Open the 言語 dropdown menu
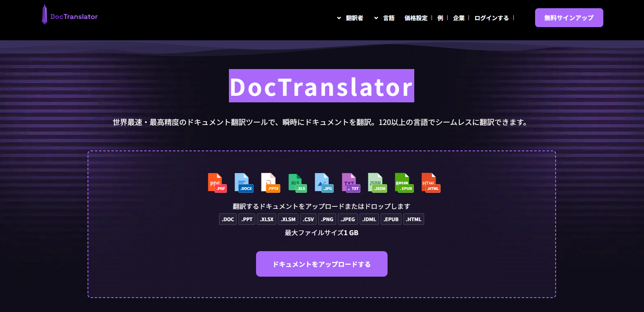644x312 pixels. [388, 18]
